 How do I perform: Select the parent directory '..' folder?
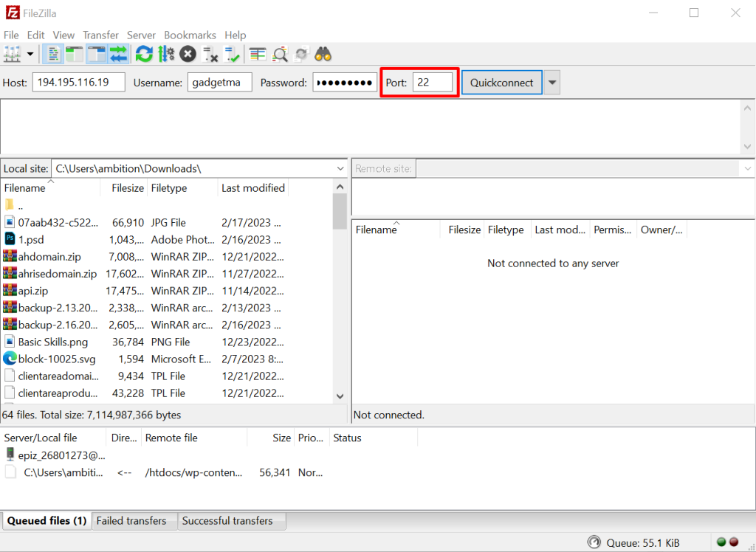pyautogui.click(x=166, y=206)
